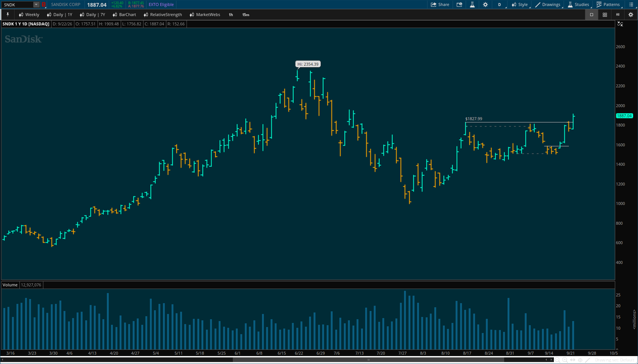Select the RelativeStrength preset
The image size is (638, 364).
[x=162, y=15]
